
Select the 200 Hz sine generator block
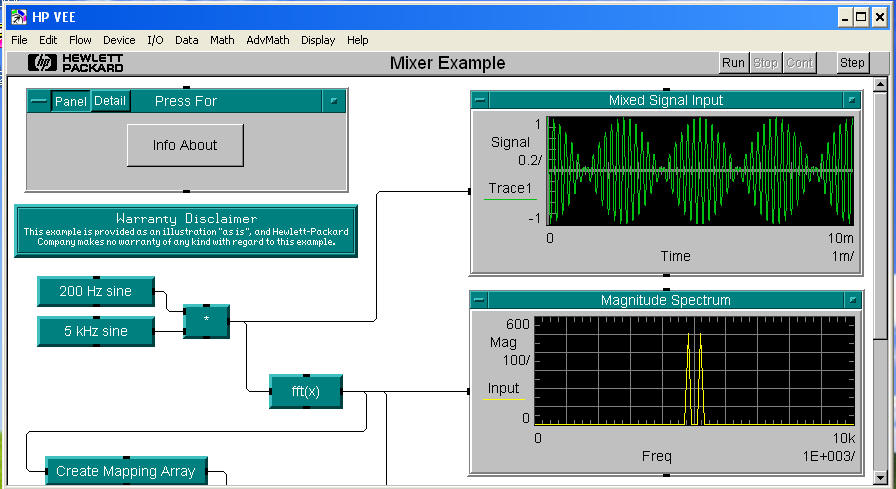coord(97,292)
